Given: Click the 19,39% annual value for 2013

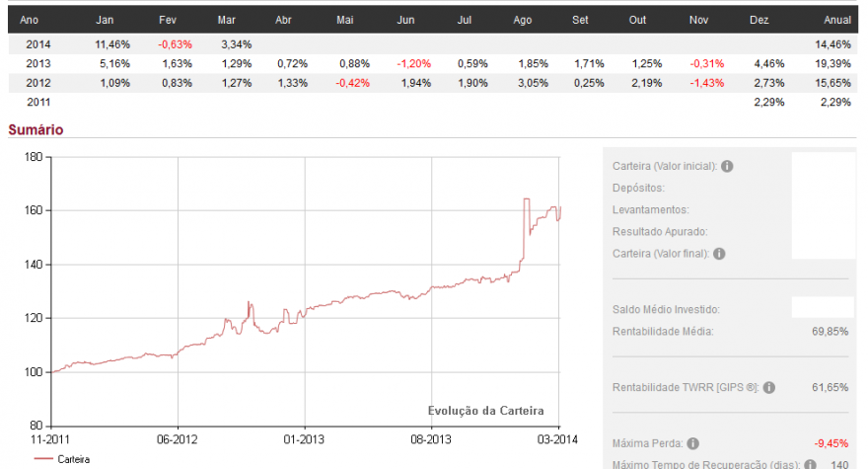Looking at the screenshot, I should click(832, 64).
